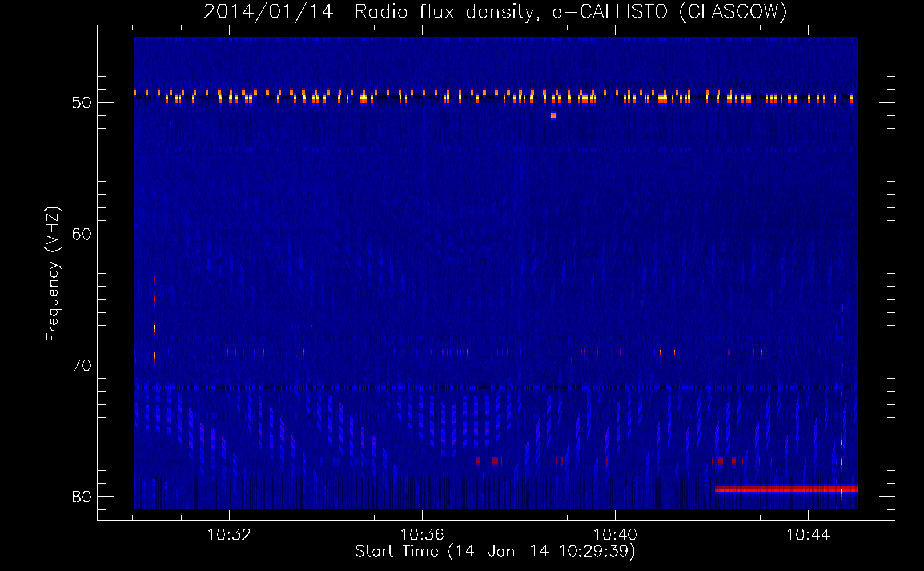
Task: Click the '50' frequency tick label
Action: 82,103
